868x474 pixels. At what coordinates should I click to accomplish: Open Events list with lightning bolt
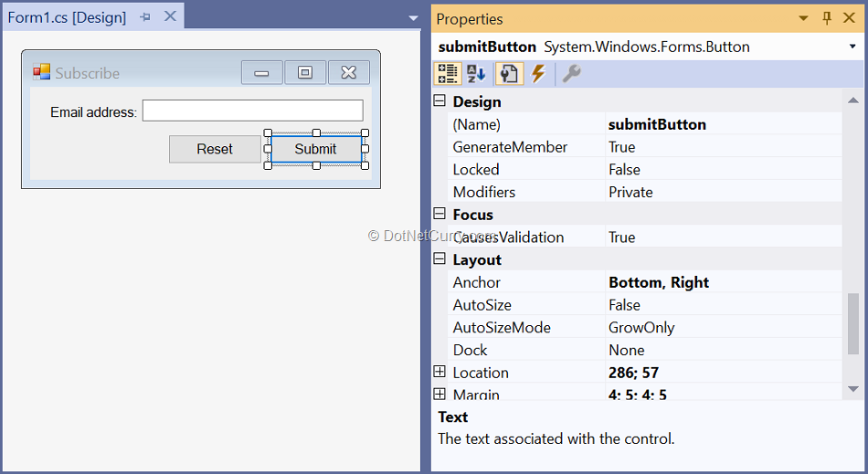[x=538, y=74]
